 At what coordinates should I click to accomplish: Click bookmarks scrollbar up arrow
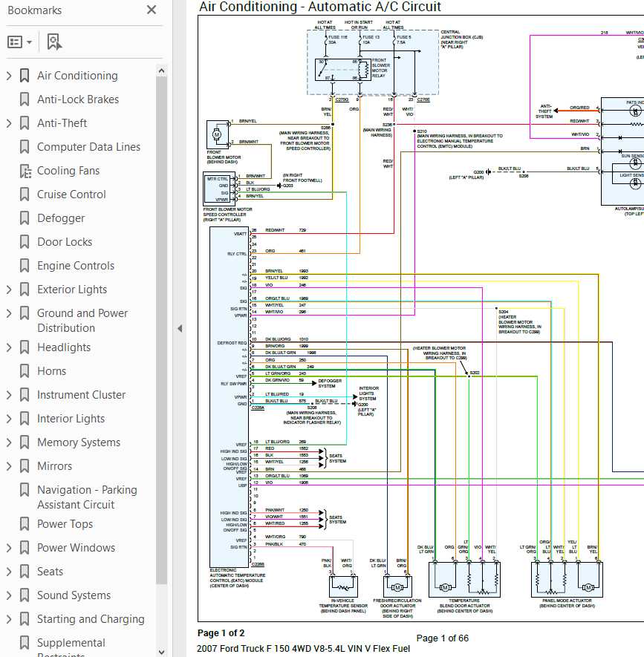coord(161,71)
